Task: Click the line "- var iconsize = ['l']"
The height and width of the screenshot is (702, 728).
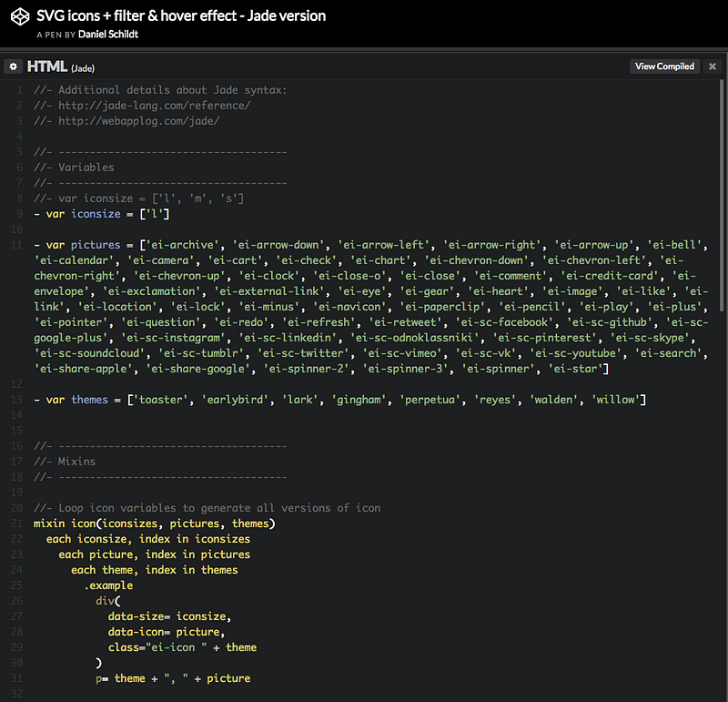Action: pos(102,214)
